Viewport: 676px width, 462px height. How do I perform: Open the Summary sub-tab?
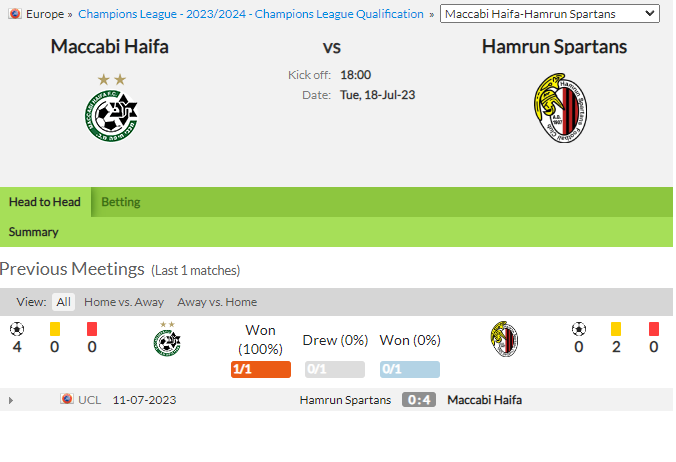(x=34, y=232)
